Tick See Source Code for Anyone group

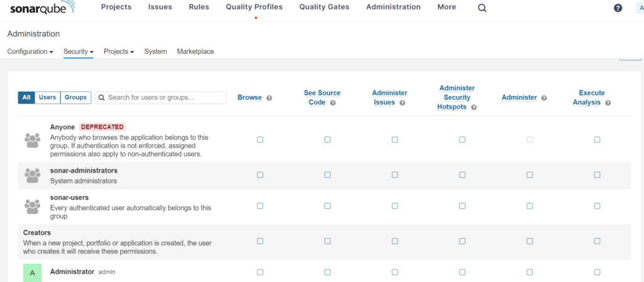pyautogui.click(x=328, y=140)
